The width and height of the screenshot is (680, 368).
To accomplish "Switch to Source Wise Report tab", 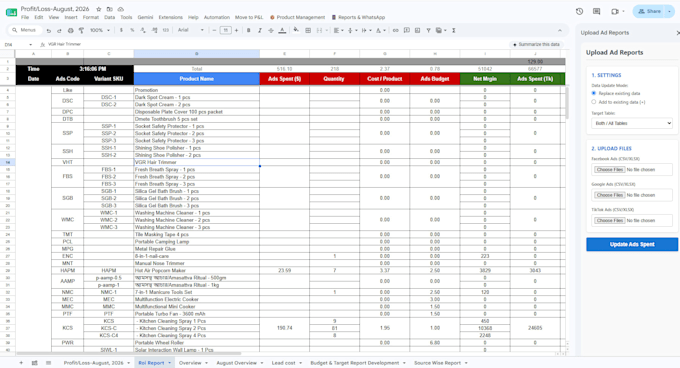I will click(437, 363).
